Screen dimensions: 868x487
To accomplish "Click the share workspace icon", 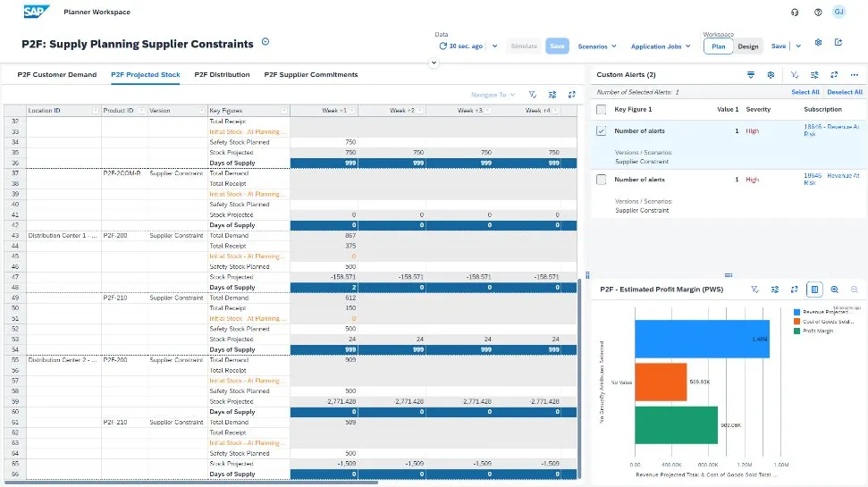I will coord(838,43).
